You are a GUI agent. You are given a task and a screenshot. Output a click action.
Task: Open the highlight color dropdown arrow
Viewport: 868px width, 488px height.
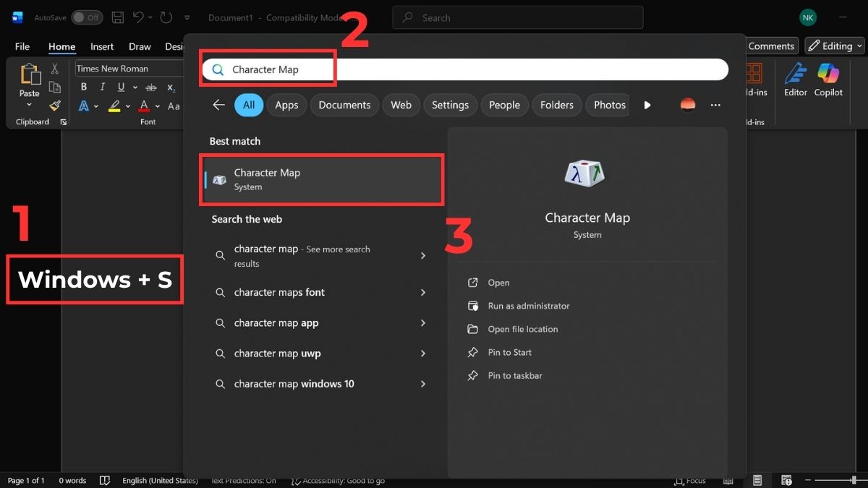coord(127,106)
